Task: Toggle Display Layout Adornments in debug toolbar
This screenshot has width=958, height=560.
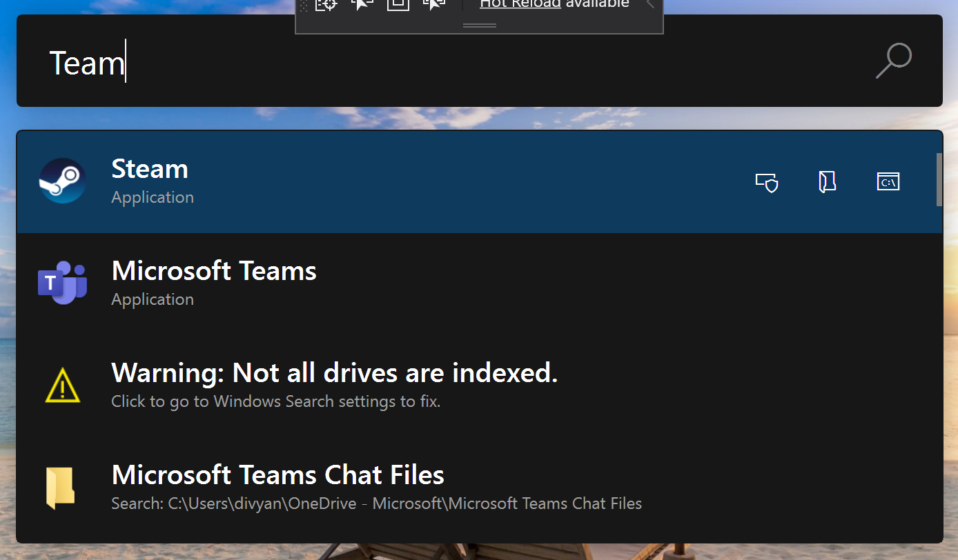Action: (x=398, y=6)
